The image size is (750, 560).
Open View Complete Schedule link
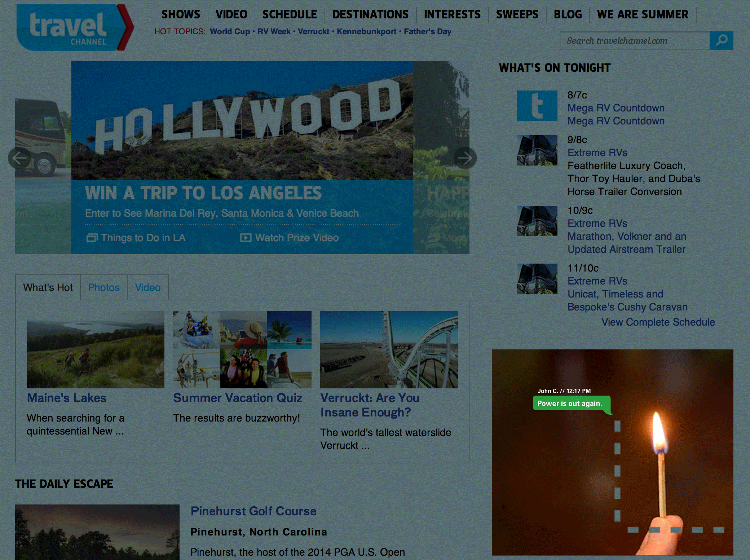[x=658, y=322]
